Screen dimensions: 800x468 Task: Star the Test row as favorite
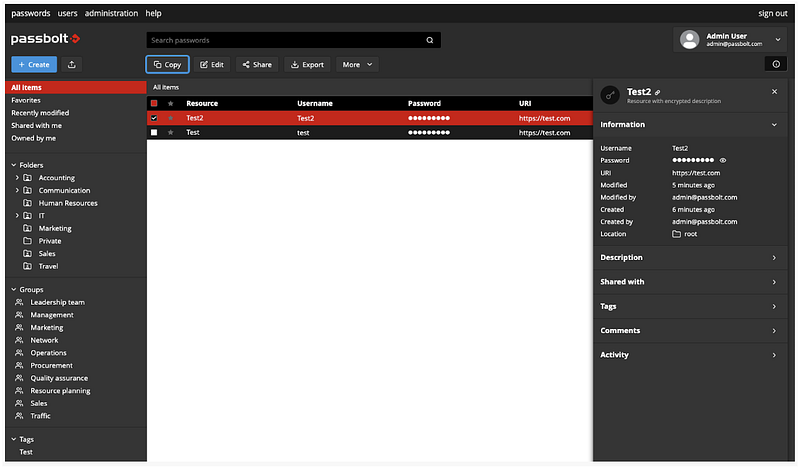pyautogui.click(x=170, y=132)
